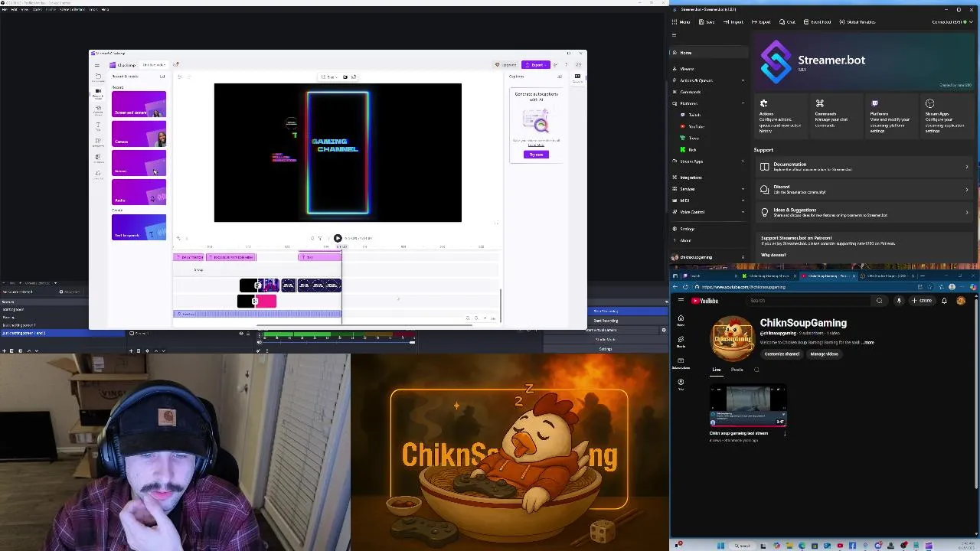Switch to Posts tab on channel

point(737,370)
